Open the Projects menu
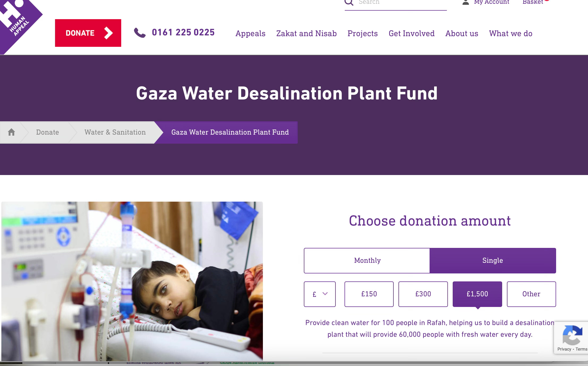The image size is (588, 366). tap(363, 34)
